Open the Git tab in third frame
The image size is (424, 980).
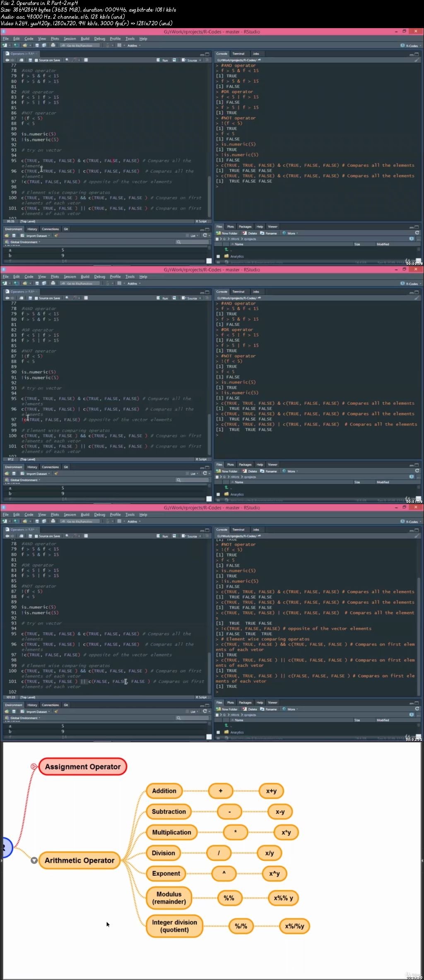pos(66,705)
